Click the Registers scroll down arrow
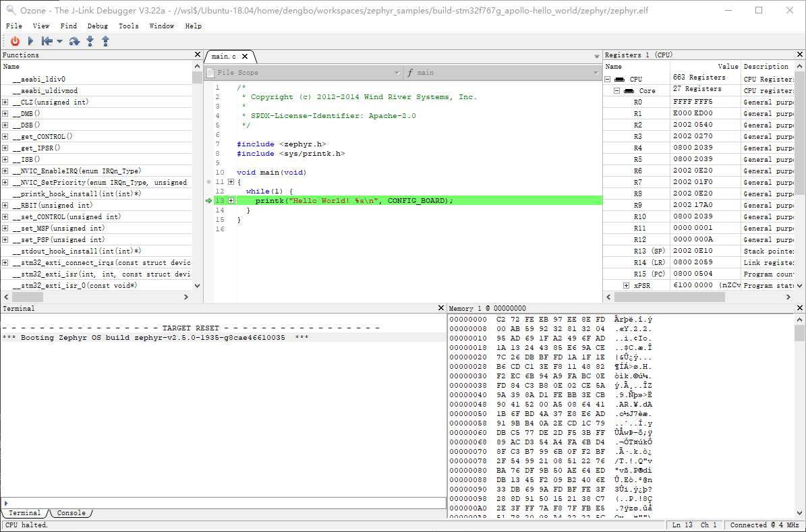Screen dimensions: 806x532 click(799, 285)
